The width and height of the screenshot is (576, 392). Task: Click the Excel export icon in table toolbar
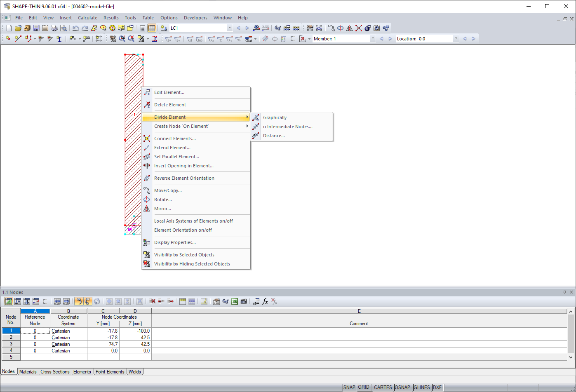click(x=235, y=301)
